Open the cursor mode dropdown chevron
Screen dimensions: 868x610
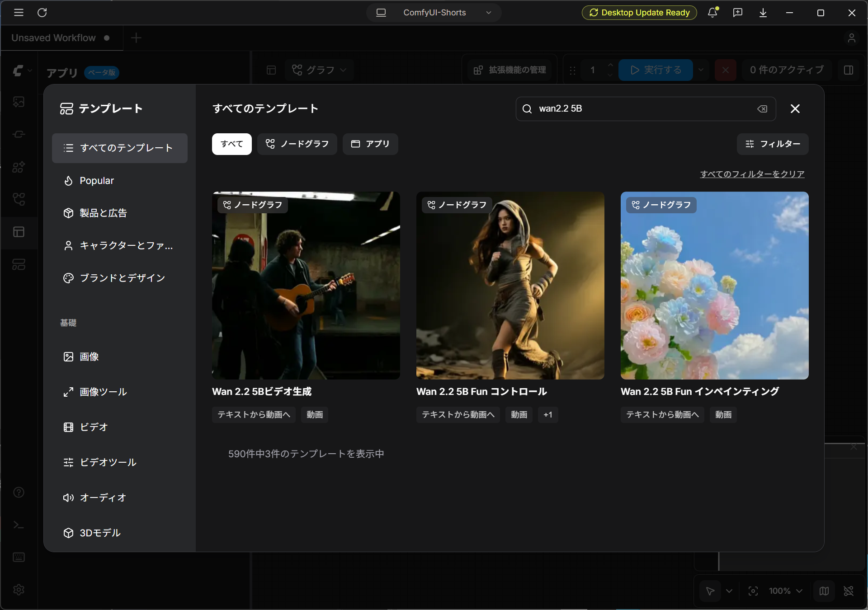click(729, 591)
